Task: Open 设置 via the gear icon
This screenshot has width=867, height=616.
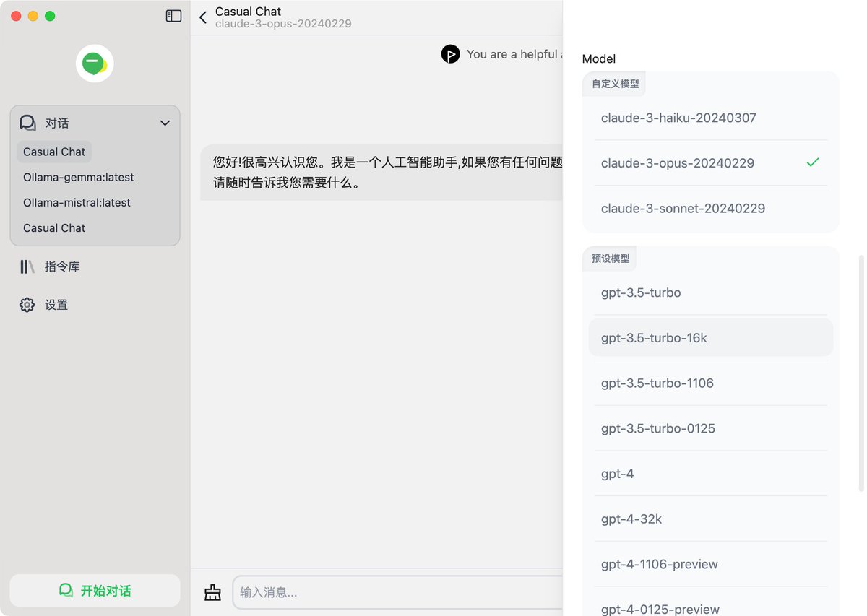Action: [x=27, y=305]
